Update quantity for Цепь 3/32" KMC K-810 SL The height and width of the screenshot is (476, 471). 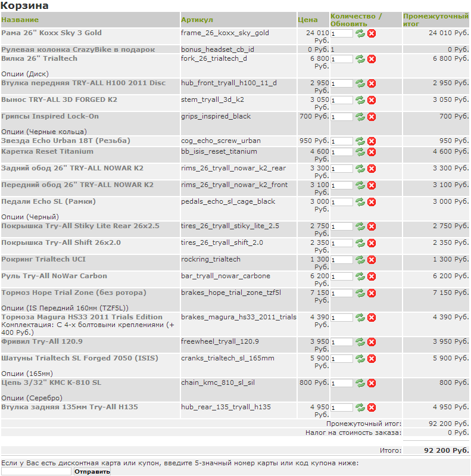click(x=360, y=383)
